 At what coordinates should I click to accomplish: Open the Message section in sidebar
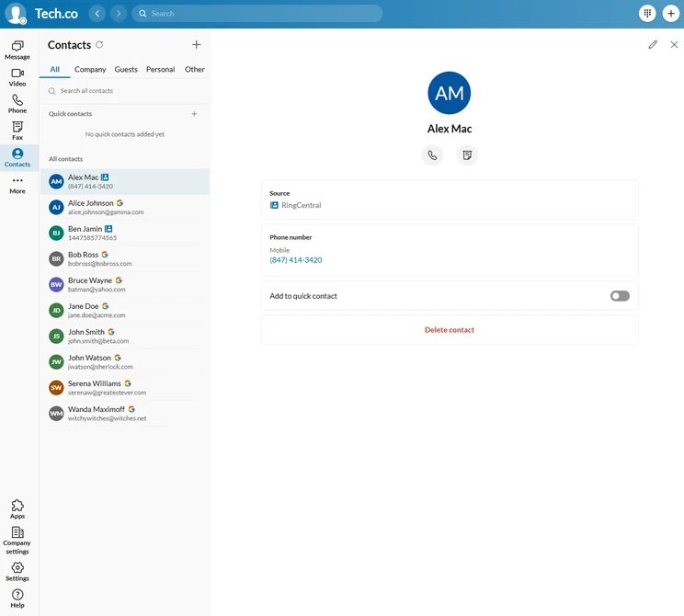[x=17, y=51]
